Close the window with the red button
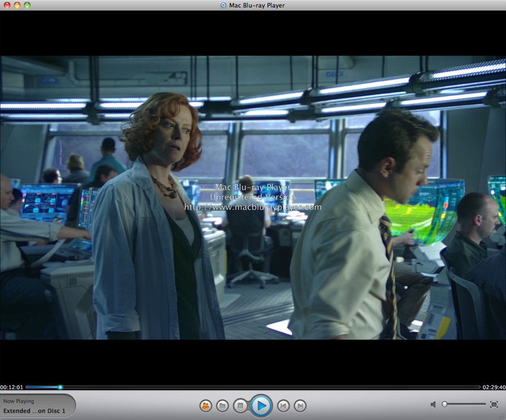Image resolution: width=506 pixels, height=420 pixels. point(6,5)
